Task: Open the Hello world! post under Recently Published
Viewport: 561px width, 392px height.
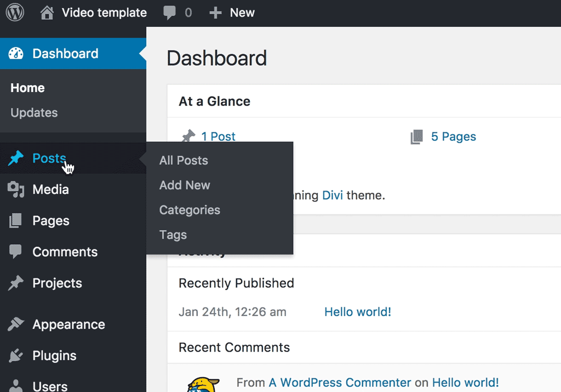Action: (x=357, y=312)
